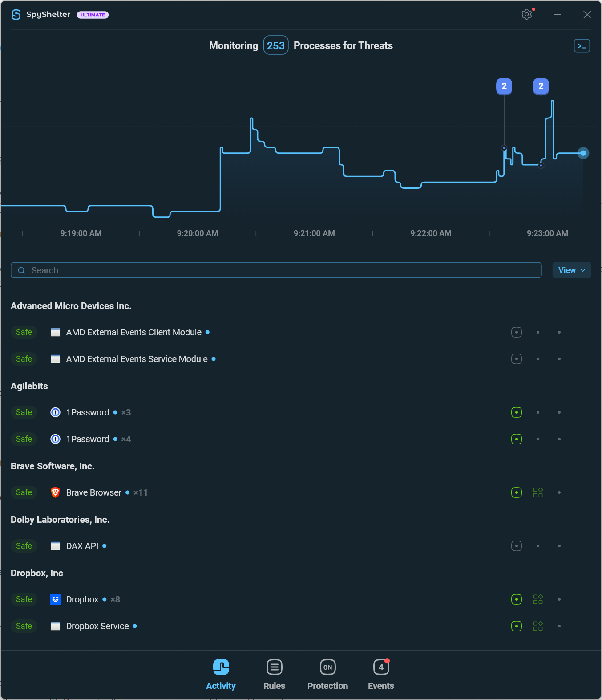Click the 9:20:00 AM time label

[198, 233]
